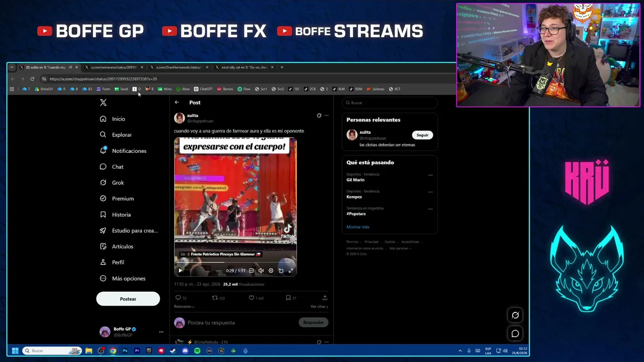Follow xulita with the Seguir button
This screenshot has height=362, width=644.
pyautogui.click(x=423, y=135)
